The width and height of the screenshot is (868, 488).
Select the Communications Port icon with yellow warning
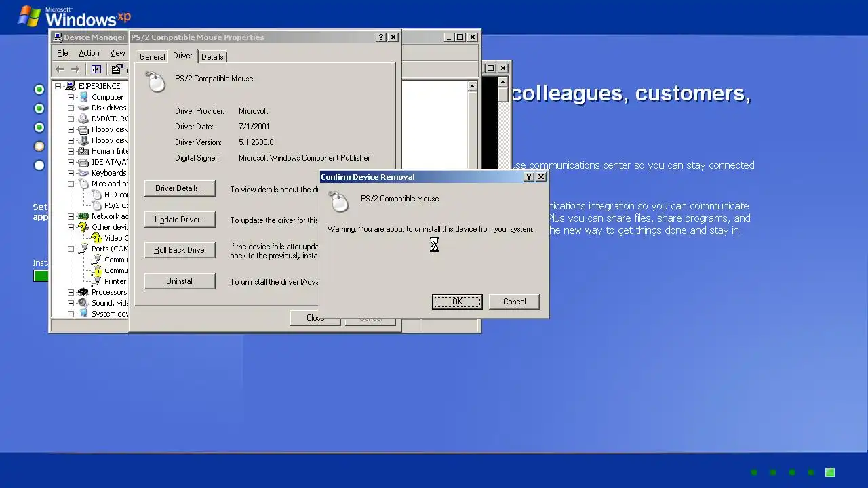click(x=96, y=270)
